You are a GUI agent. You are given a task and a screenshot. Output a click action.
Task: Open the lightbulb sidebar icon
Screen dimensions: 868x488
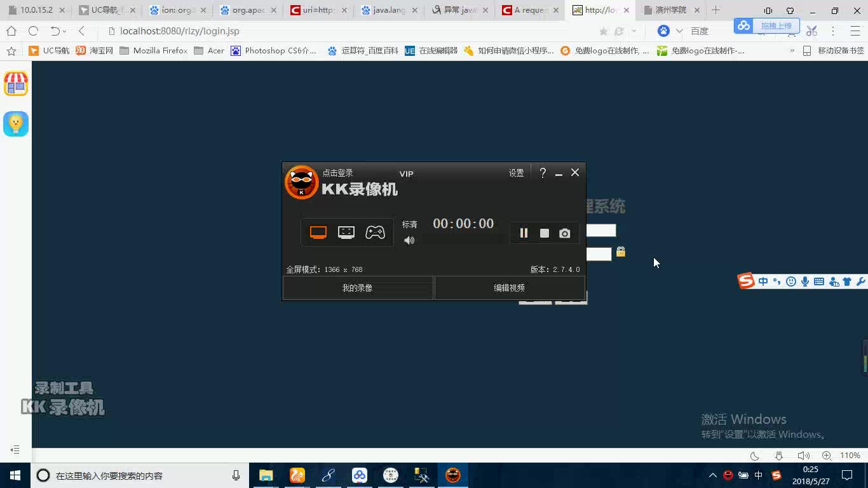click(x=16, y=124)
